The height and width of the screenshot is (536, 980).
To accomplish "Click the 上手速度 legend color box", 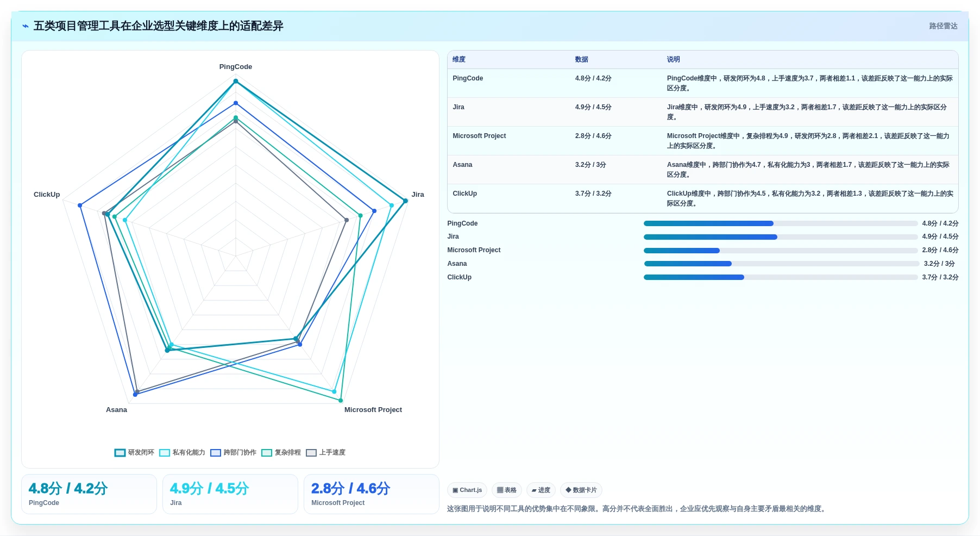I will (x=311, y=453).
